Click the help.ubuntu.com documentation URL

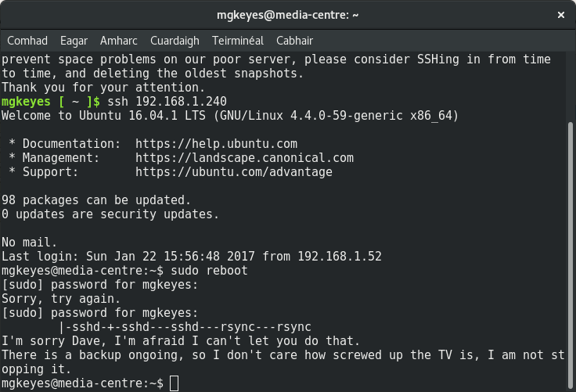[216, 144]
